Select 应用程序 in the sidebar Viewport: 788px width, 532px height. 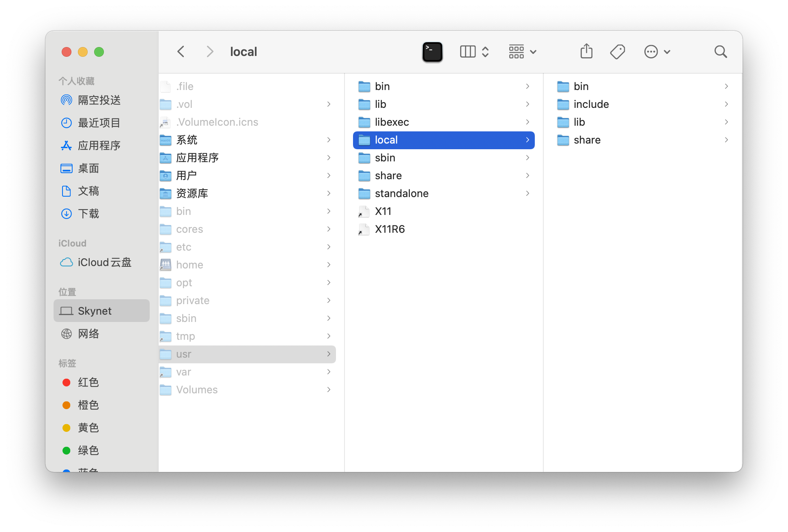pyautogui.click(x=99, y=146)
